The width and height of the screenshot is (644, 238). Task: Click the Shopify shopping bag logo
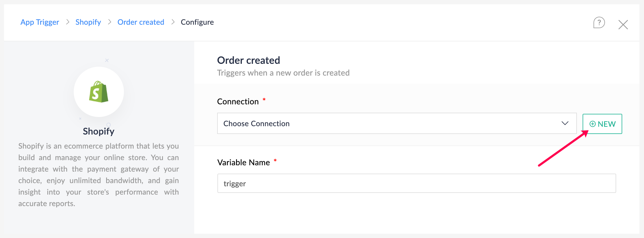pos(99,92)
